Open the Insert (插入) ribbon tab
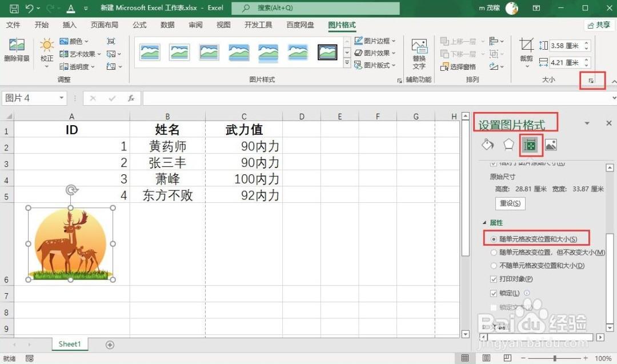This screenshot has height=364, width=617. 69,25
